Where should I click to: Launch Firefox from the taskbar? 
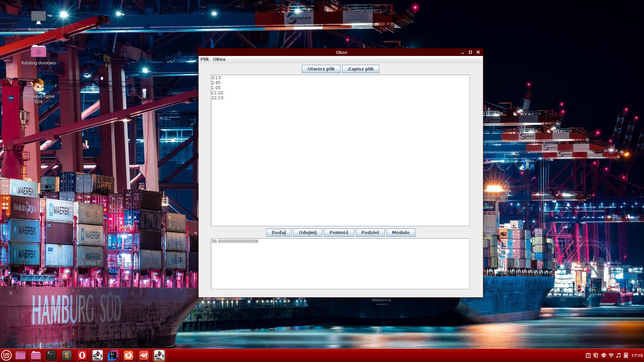128,355
